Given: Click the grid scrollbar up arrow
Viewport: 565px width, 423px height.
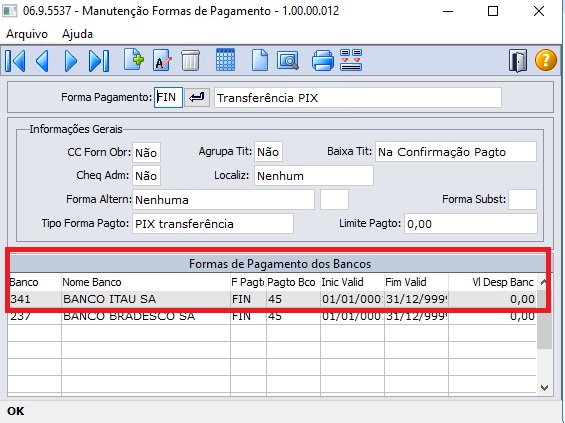Looking at the screenshot, I should pyautogui.click(x=544, y=282).
